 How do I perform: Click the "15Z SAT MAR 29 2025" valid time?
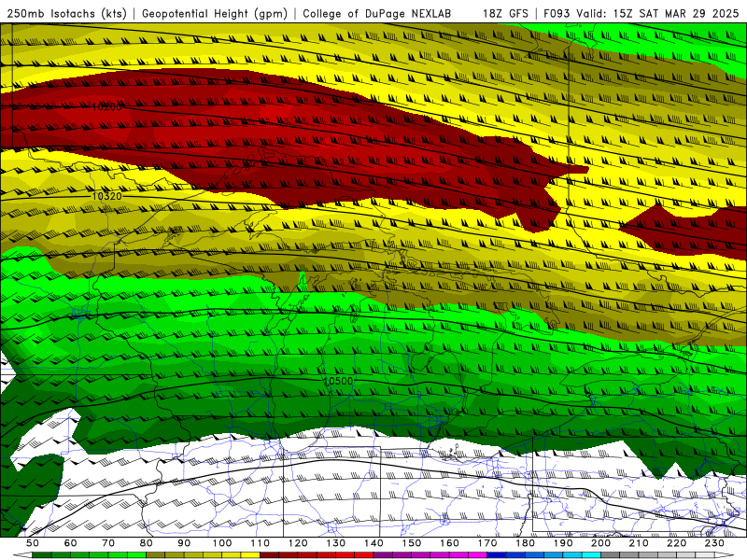pos(676,13)
